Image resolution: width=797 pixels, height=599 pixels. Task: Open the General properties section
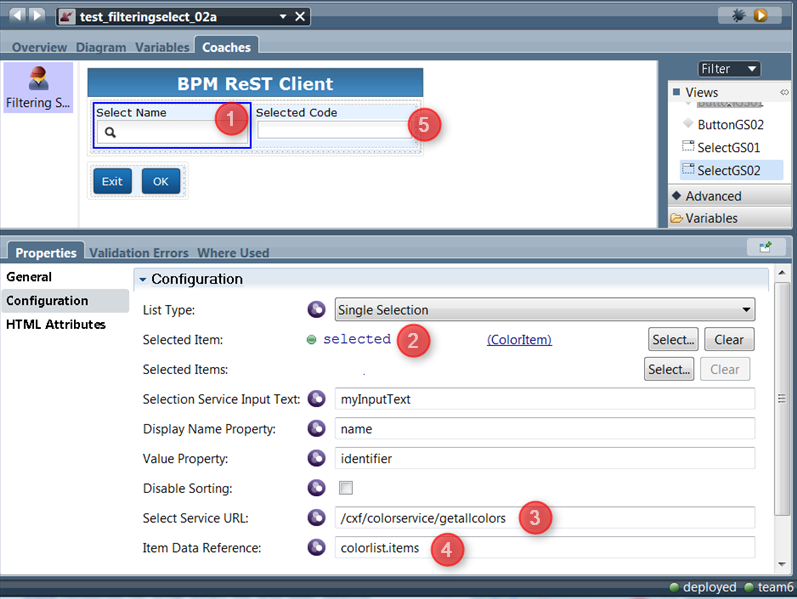pyautogui.click(x=29, y=277)
